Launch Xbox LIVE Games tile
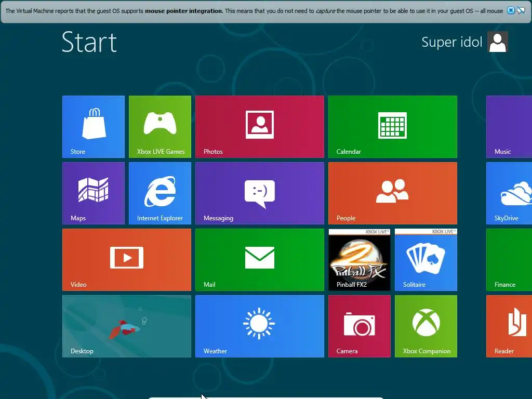The width and height of the screenshot is (532, 399). (160, 127)
